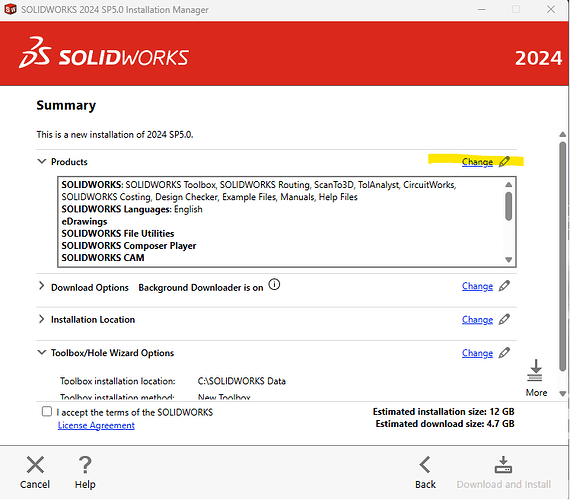
Task: Click the SOLIDWORKS title bar app icon
Action: pyautogui.click(x=10, y=9)
